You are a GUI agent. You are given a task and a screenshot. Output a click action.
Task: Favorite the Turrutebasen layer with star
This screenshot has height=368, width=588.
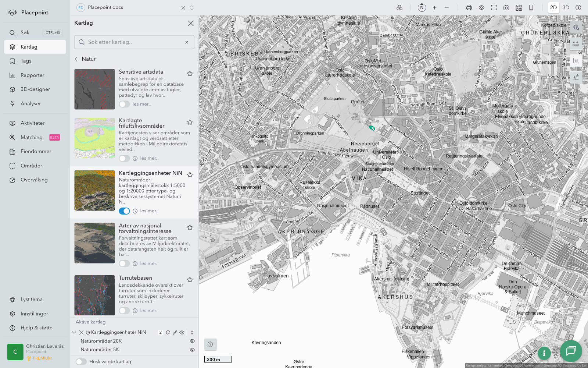190,280
